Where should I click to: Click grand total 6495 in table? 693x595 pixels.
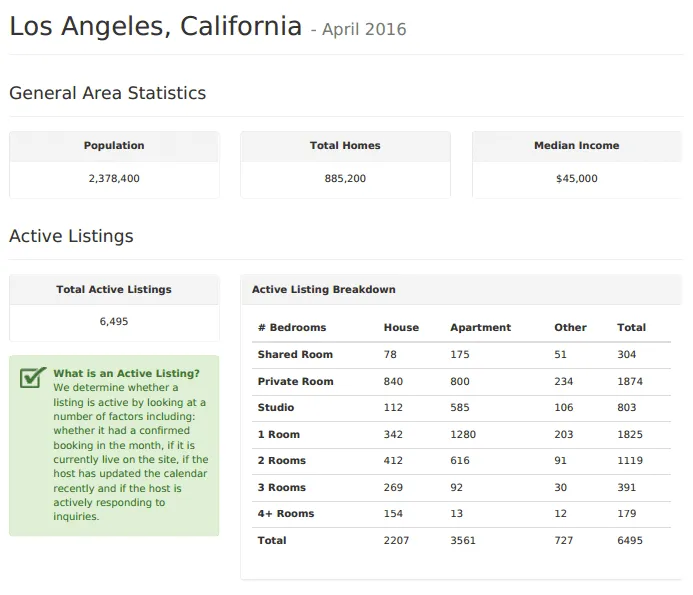click(630, 541)
